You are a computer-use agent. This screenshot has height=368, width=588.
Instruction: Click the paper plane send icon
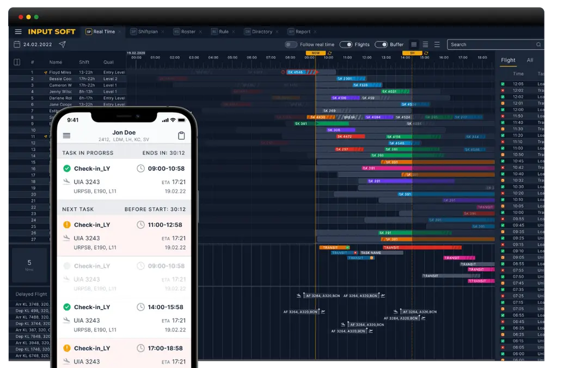62,44
